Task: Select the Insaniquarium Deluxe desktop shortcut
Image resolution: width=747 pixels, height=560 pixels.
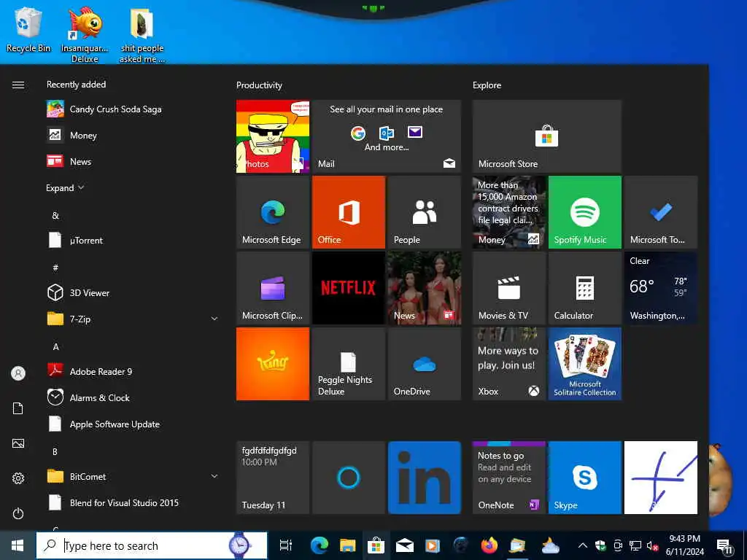Action: point(85,35)
